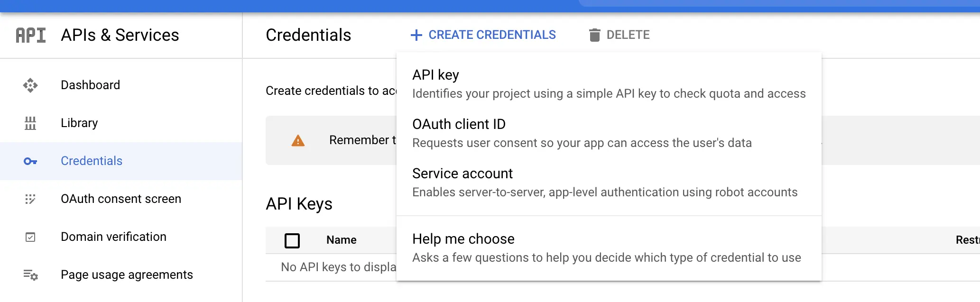The width and height of the screenshot is (980, 302).
Task: Click the trash can delete icon
Action: click(x=594, y=35)
